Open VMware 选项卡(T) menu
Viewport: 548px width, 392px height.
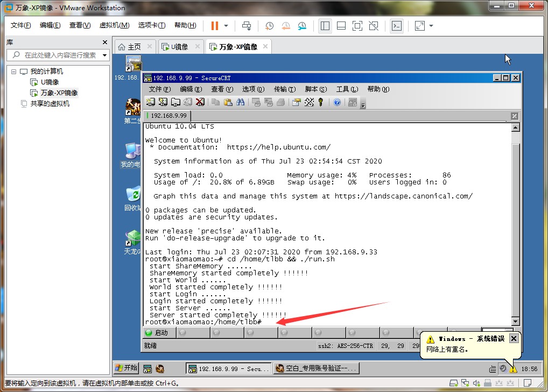click(152, 25)
